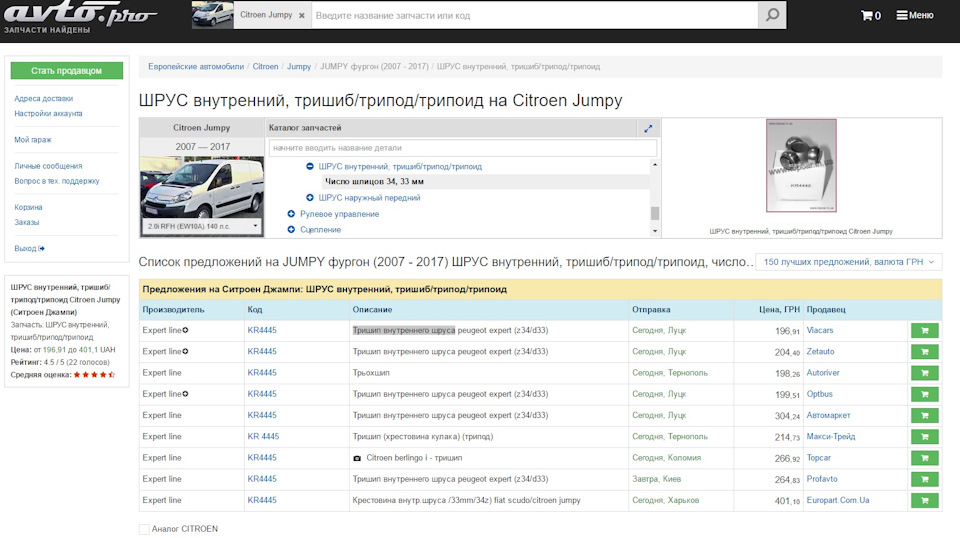The width and height of the screenshot is (960, 538).
Task: Open Корзина in sidebar
Action: [28, 207]
